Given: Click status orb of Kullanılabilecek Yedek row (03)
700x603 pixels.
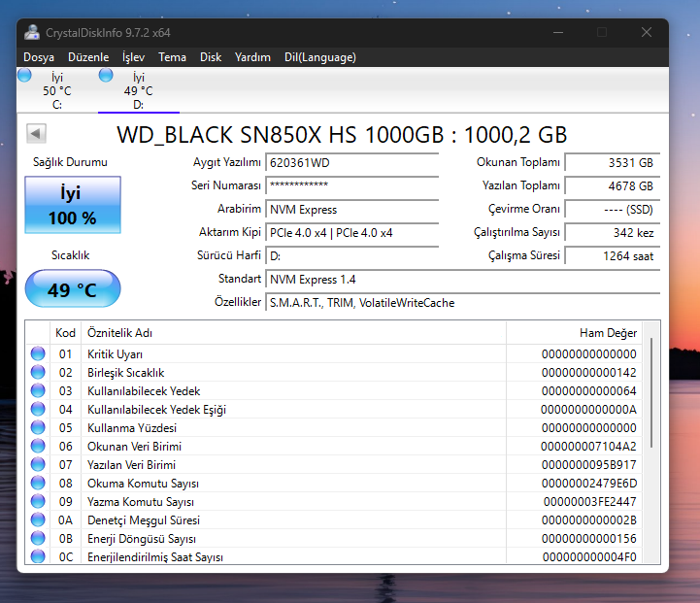Looking at the screenshot, I should coord(38,390).
